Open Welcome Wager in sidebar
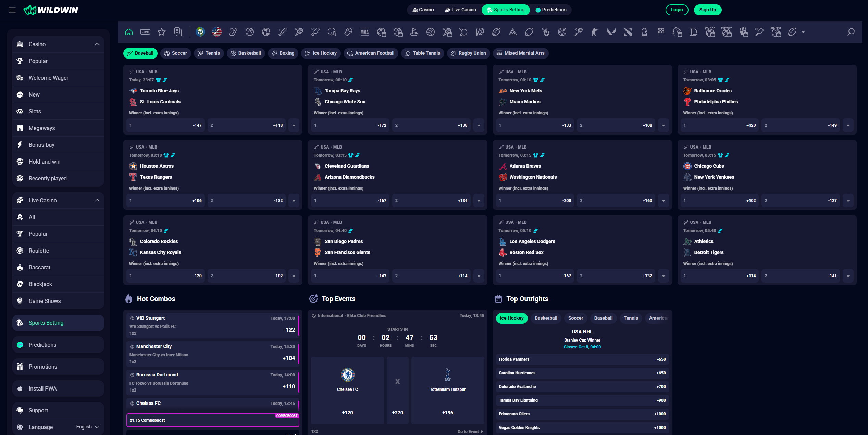This screenshot has width=868, height=435. click(x=58, y=78)
